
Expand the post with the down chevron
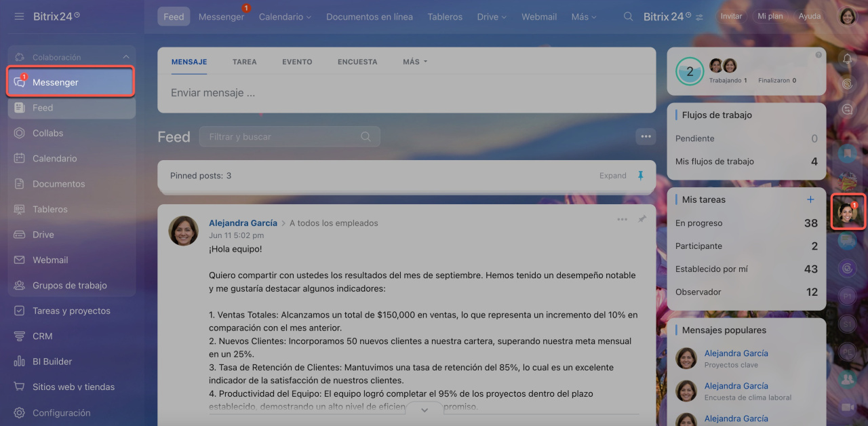(425, 410)
